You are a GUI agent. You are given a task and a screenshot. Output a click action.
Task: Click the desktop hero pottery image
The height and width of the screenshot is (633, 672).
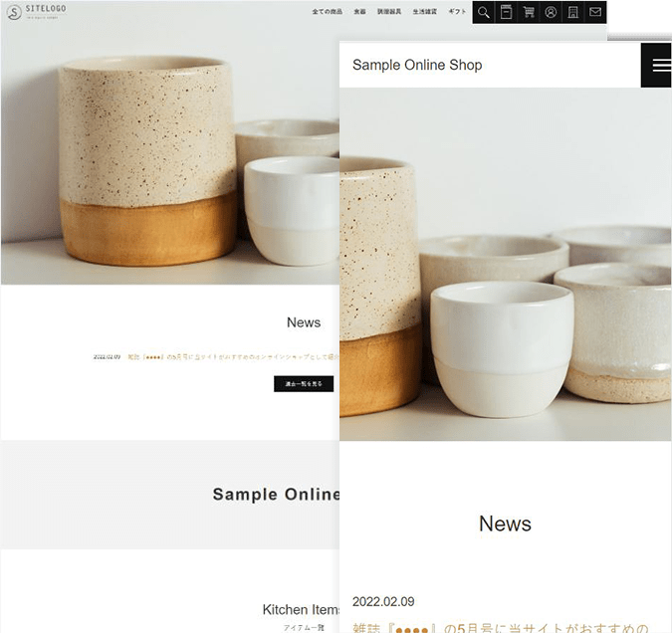(x=170, y=154)
